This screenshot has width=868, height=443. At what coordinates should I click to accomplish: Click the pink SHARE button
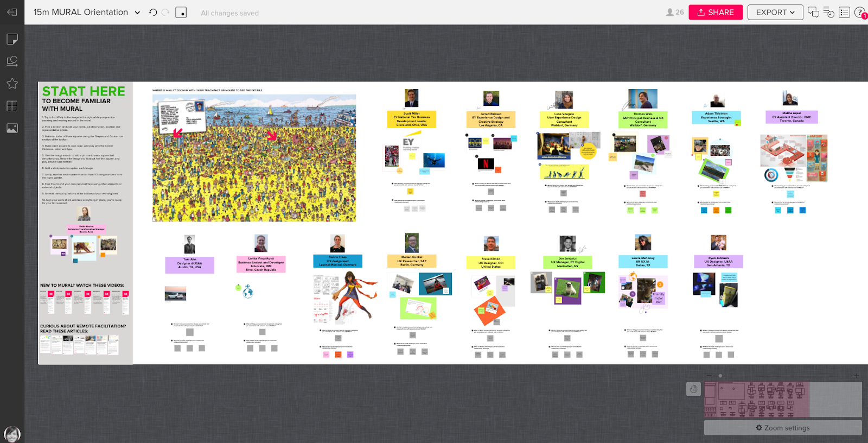[x=716, y=12]
